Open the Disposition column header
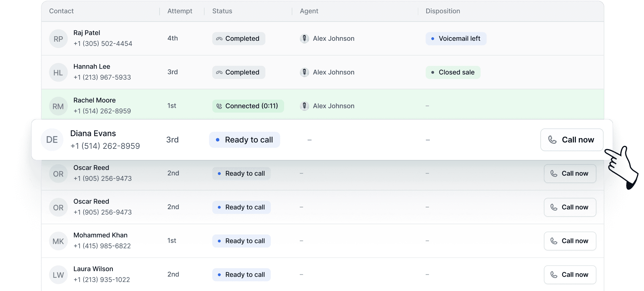The image size is (644, 291). click(x=443, y=11)
